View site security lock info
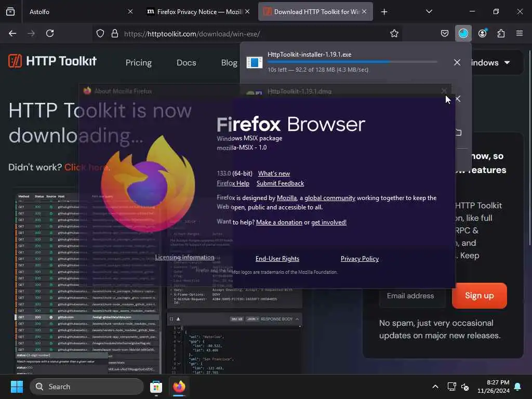 pos(115,34)
